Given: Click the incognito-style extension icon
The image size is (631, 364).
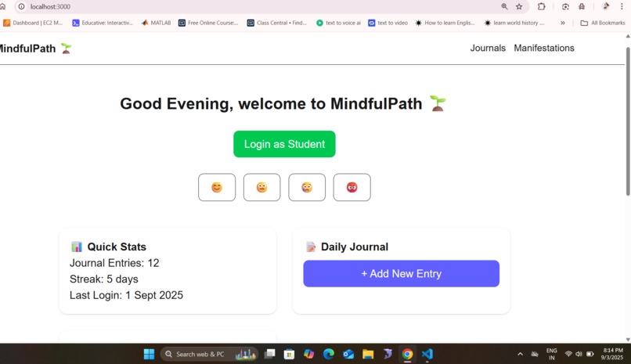Looking at the screenshot, I should pyautogui.click(x=582, y=6).
